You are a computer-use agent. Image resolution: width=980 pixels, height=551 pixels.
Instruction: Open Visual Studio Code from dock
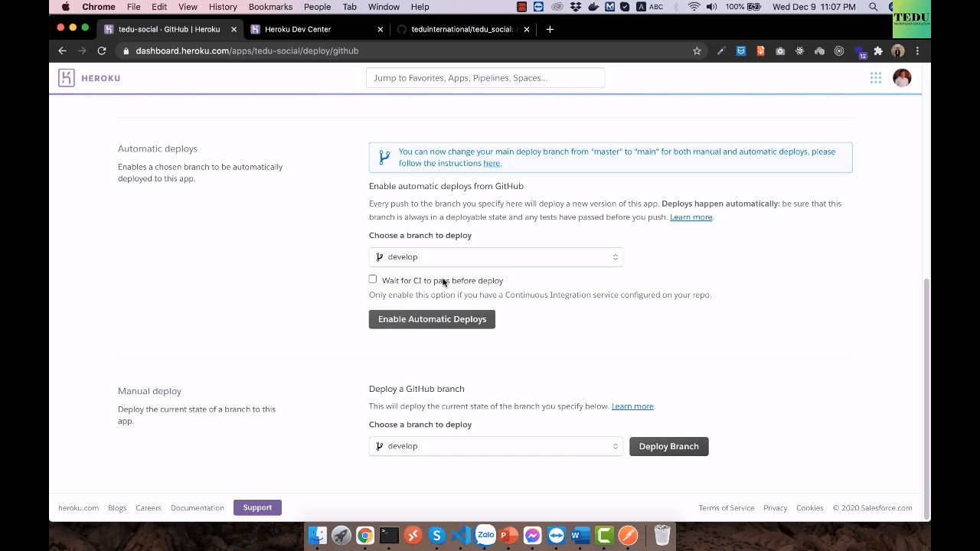(x=461, y=535)
